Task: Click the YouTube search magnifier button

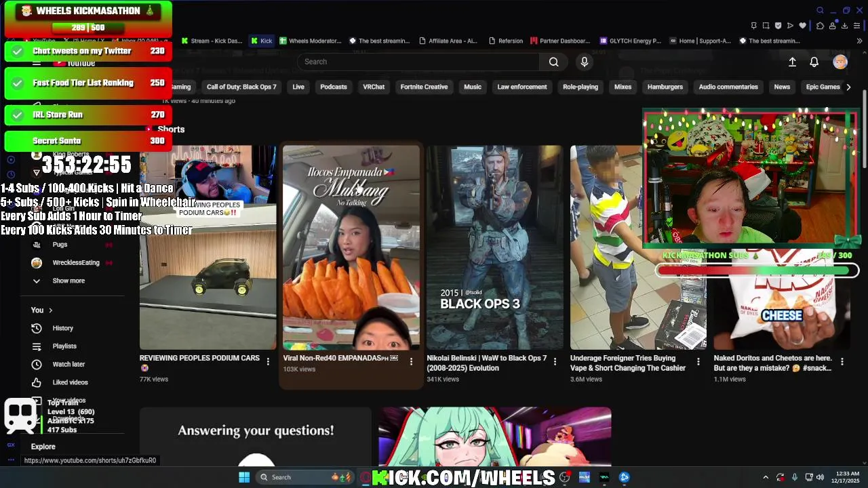Action: 553,62
